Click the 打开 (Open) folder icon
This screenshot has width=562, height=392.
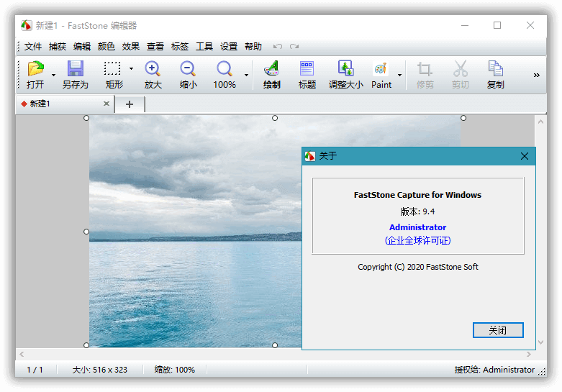pyautogui.click(x=35, y=70)
